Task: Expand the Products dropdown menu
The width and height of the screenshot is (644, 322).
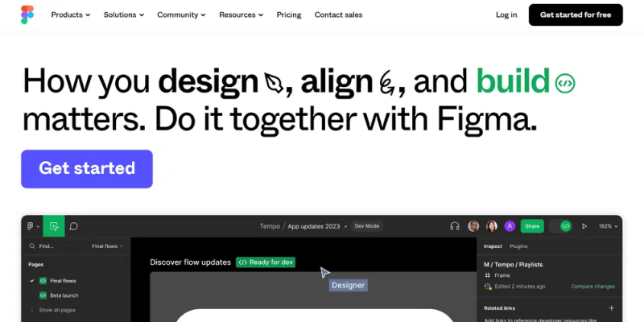Action: click(x=71, y=14)
